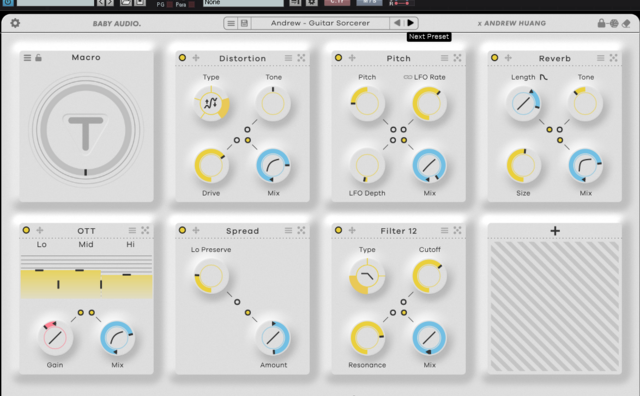Randomize the Reverb module with dice icon
640x396 pixels.
coord(613,58)
